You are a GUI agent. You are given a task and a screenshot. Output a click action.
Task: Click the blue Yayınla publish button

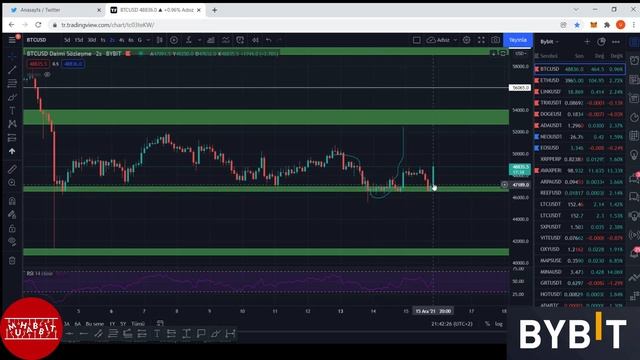click(518, 40)
